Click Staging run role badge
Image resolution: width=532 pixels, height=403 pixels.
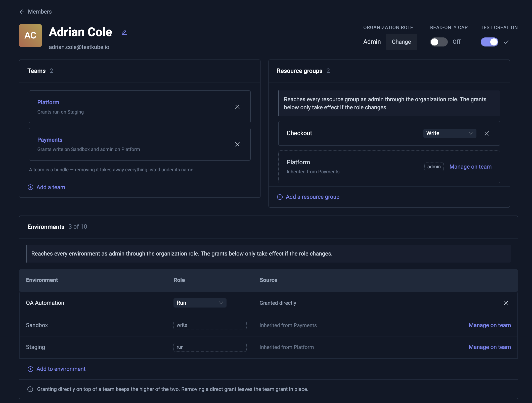point(210,347)
